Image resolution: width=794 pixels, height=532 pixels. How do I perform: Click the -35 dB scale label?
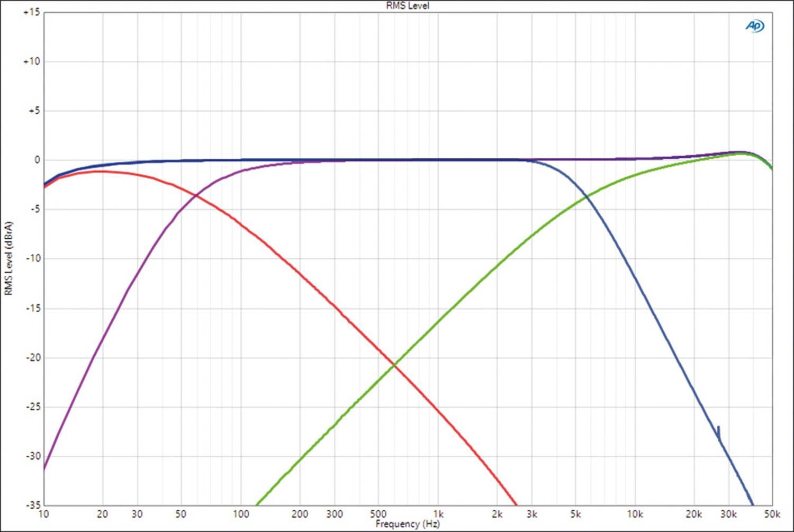[33, 506]
